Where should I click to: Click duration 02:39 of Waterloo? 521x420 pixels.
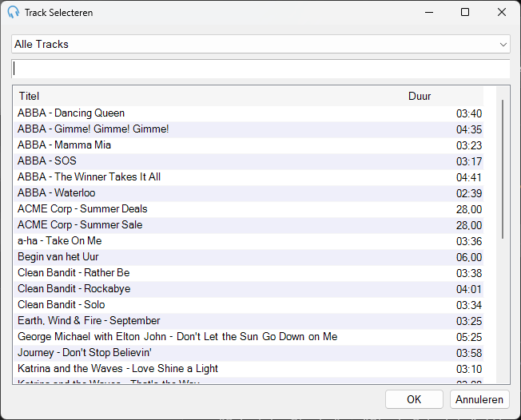pyautogui.click(x=469, y=193)
